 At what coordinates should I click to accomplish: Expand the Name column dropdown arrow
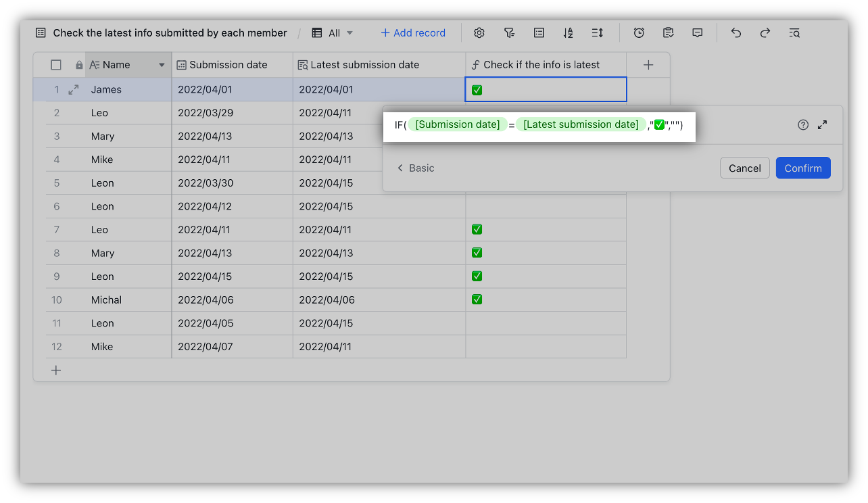pos(162,65)
